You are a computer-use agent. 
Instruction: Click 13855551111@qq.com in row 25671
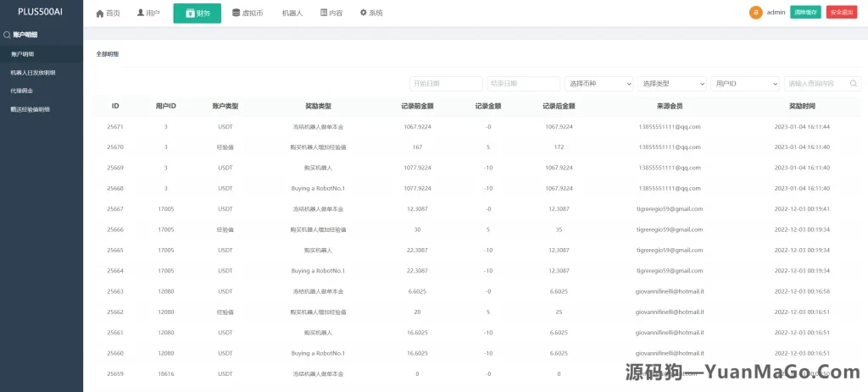tap(670, 127)
